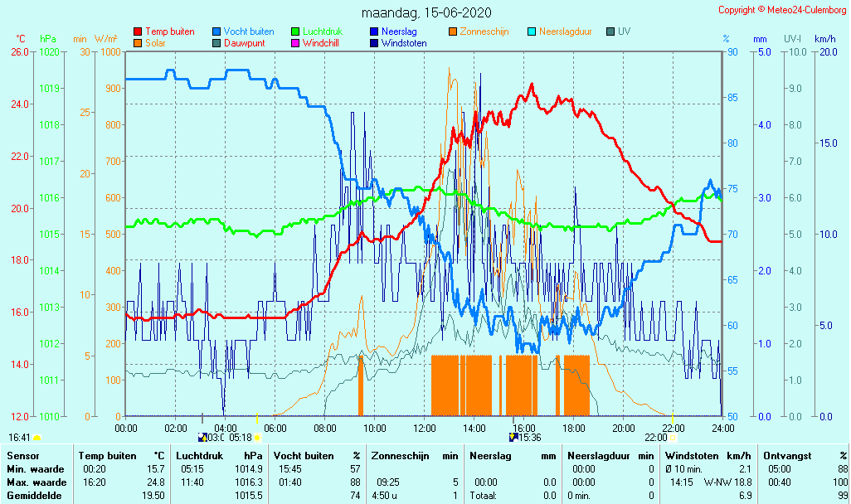Click the cyan Neerslagduur legend square
851x504 pixels.
[532, 31]
